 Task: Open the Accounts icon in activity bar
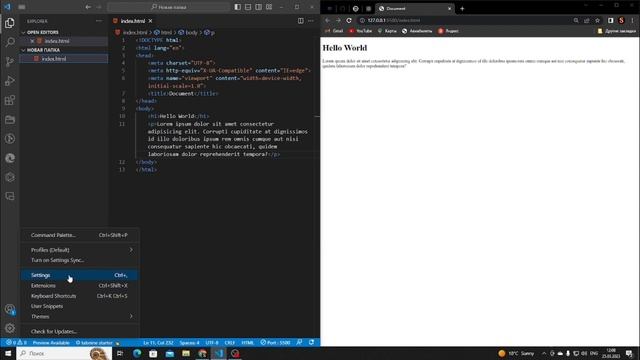[10, 309]
